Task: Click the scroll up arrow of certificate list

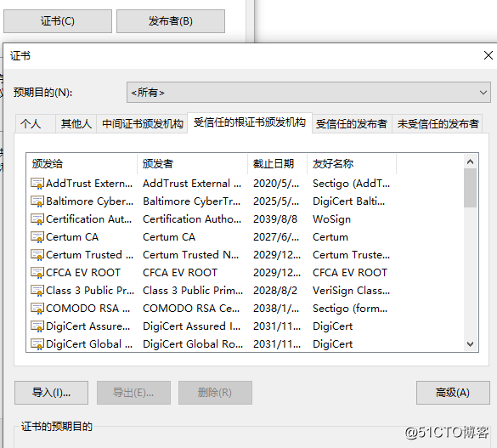Action: point(471,162)
